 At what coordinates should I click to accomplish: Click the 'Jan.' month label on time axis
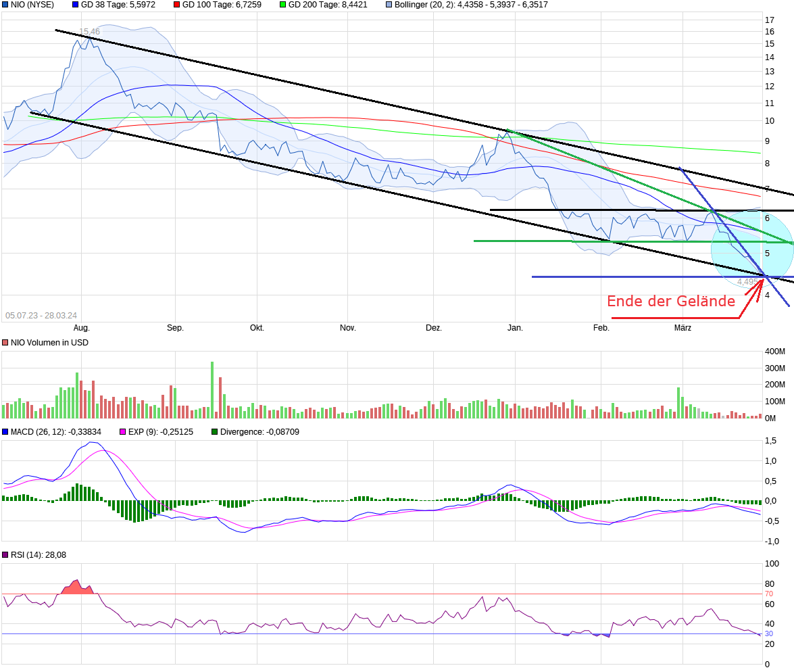pyautogui.click(x=515, y=328)
